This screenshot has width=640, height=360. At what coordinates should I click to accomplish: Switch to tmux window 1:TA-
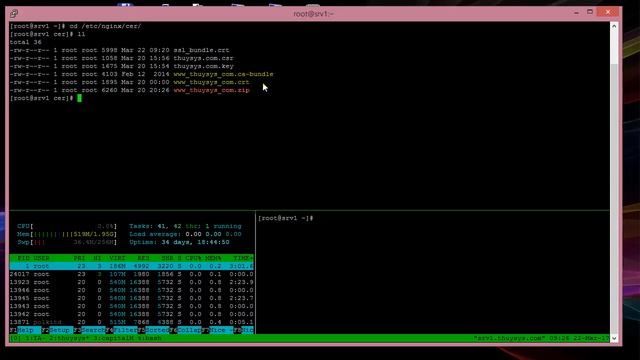point(36,338)
